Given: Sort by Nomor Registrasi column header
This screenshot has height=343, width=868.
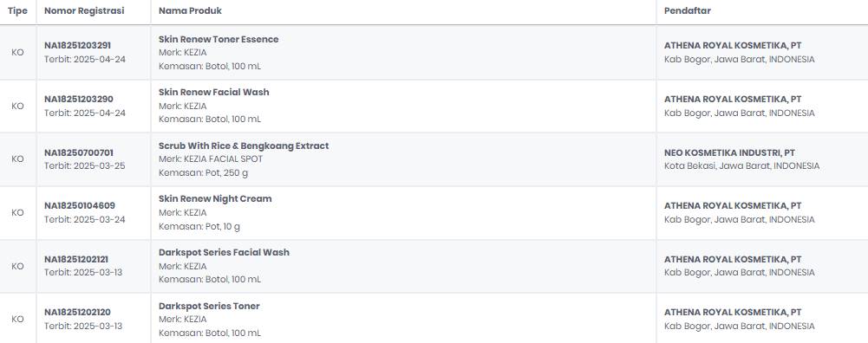Looking at the screenshot, I should (84, 11).
